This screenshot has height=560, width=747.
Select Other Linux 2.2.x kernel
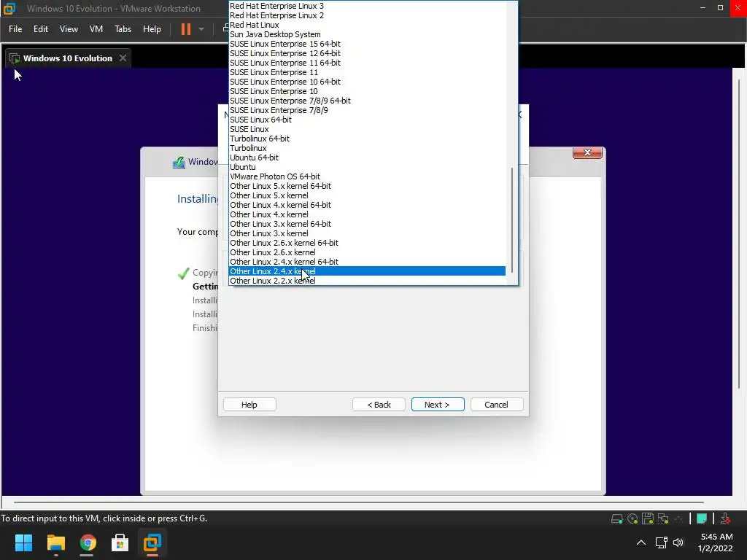point(368,281)
